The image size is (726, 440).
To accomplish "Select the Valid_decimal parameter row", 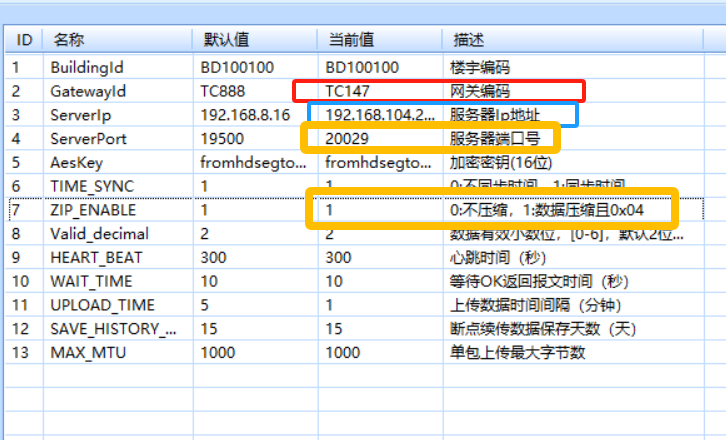I will 99,233.
